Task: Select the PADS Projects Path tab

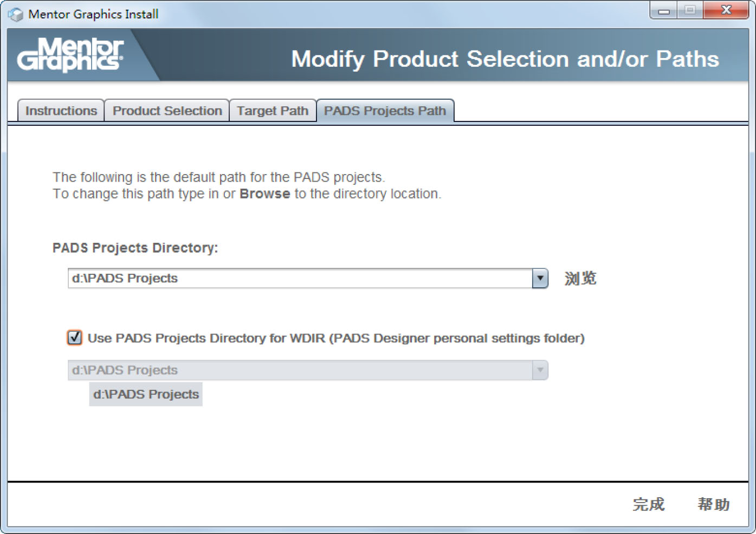Action: (x=385, y=111)
